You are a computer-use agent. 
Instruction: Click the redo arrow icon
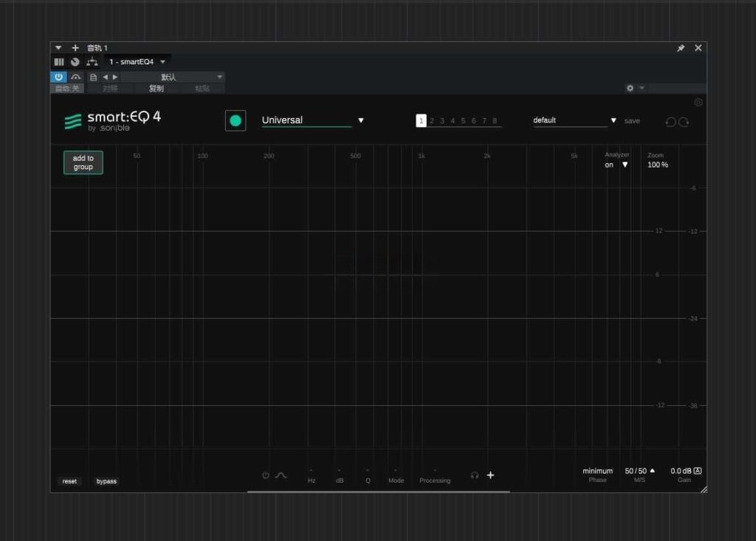(x=684, y=122)
